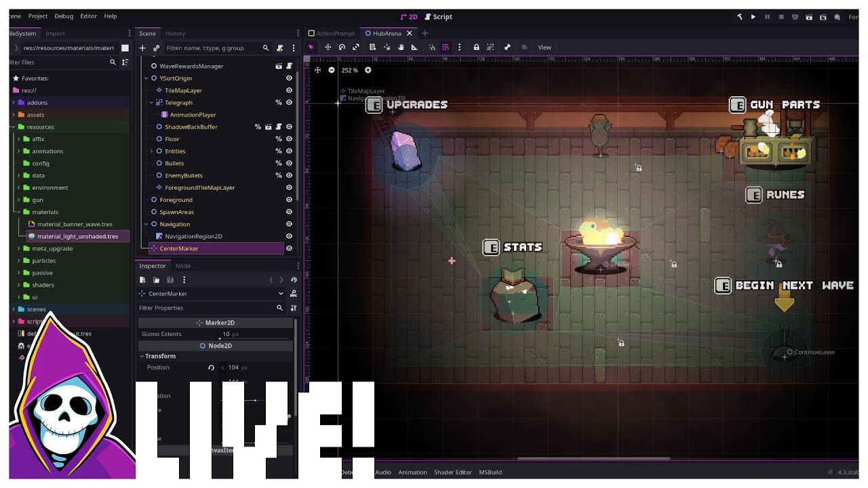Open skeleton (bone) options in viewport toolbar
Viewport: 868px width, 488px height.
point(507,47)
